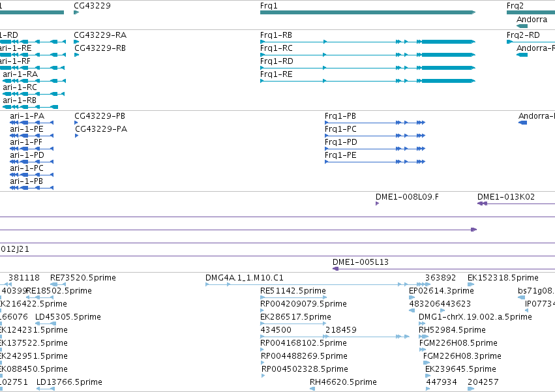Screen dimensions: 555x392
Task: Select the RP004209079.5prime label
Action: coord(303,304)
